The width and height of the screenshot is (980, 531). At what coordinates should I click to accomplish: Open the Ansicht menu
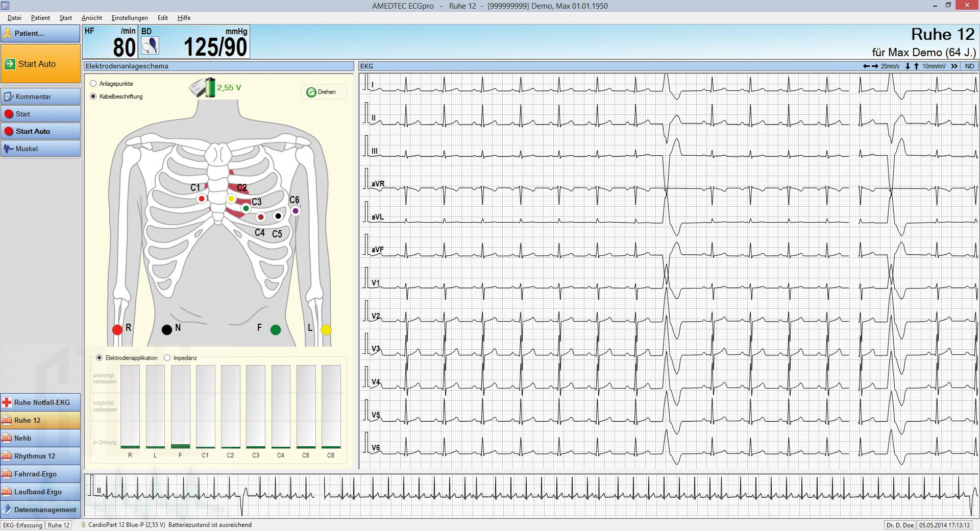pyautogui.click(x=92, y=18)
